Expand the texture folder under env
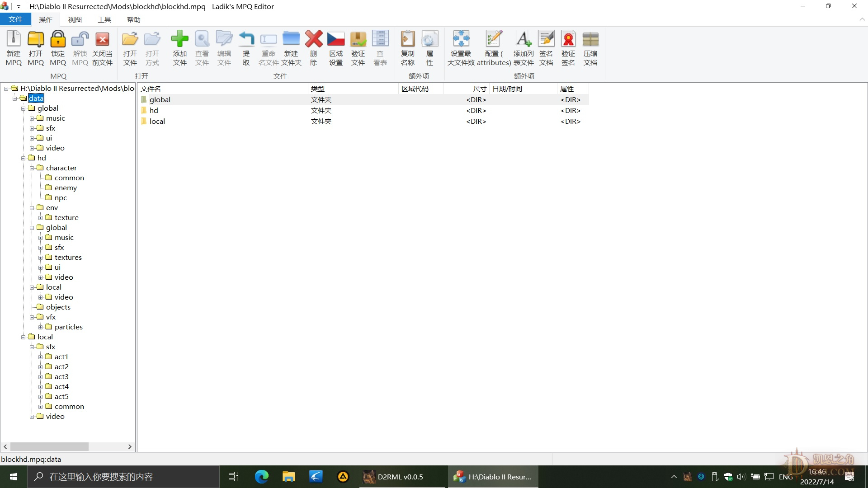 [x=40, y=218]
